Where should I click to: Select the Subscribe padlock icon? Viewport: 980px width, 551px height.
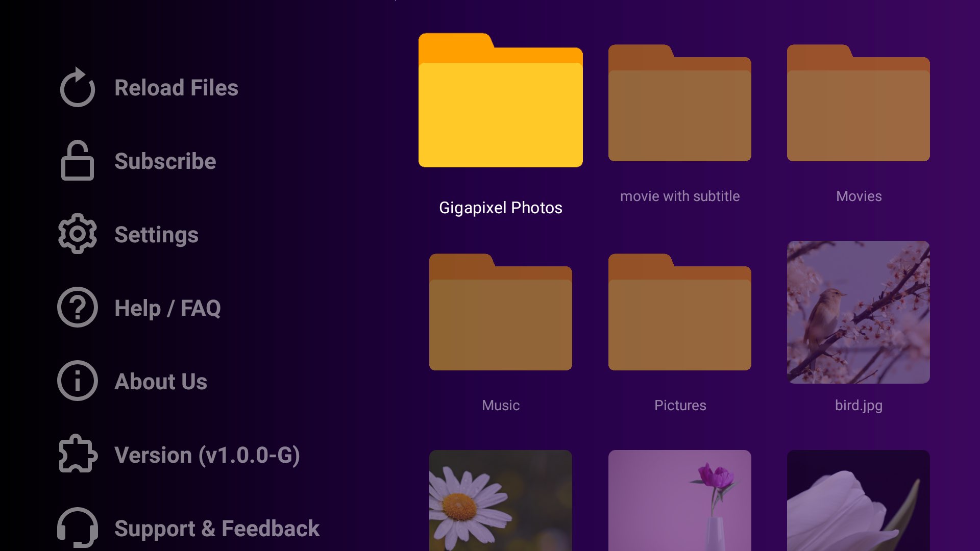78,161
